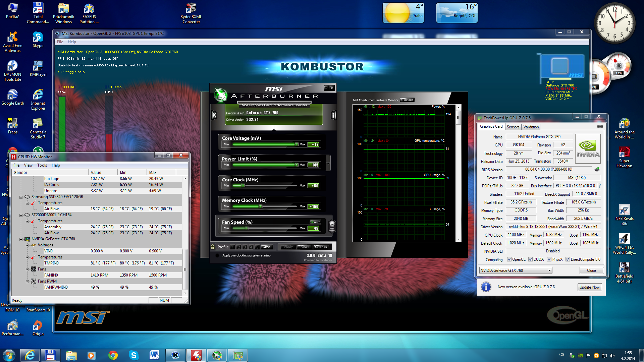This screenshot has width=644, height=362.
Task: Open Ryder BXML Converter shortcut
Action: 191,13
